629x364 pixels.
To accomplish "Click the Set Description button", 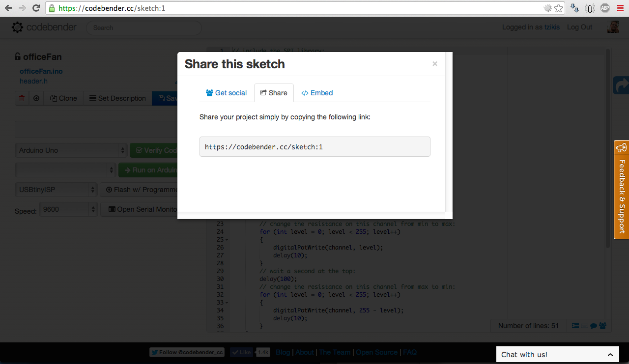I will pos(117,98).
